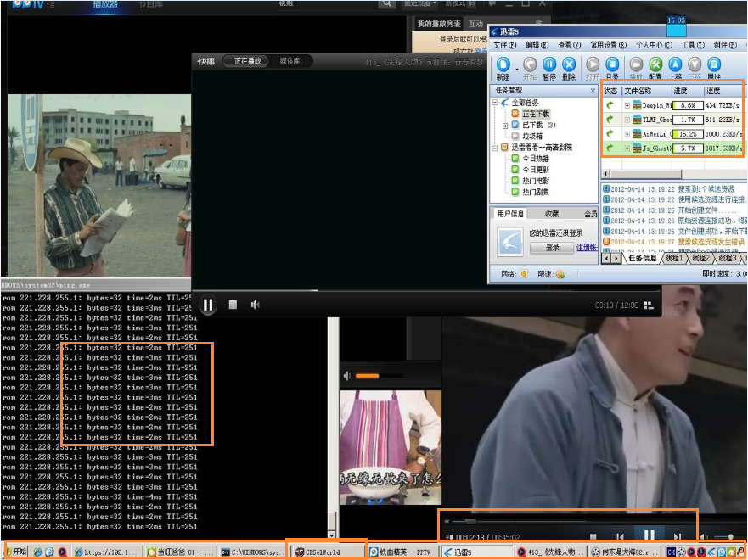Select 热门电影 in the tree
748x560 pixels.
pos(535,181)
